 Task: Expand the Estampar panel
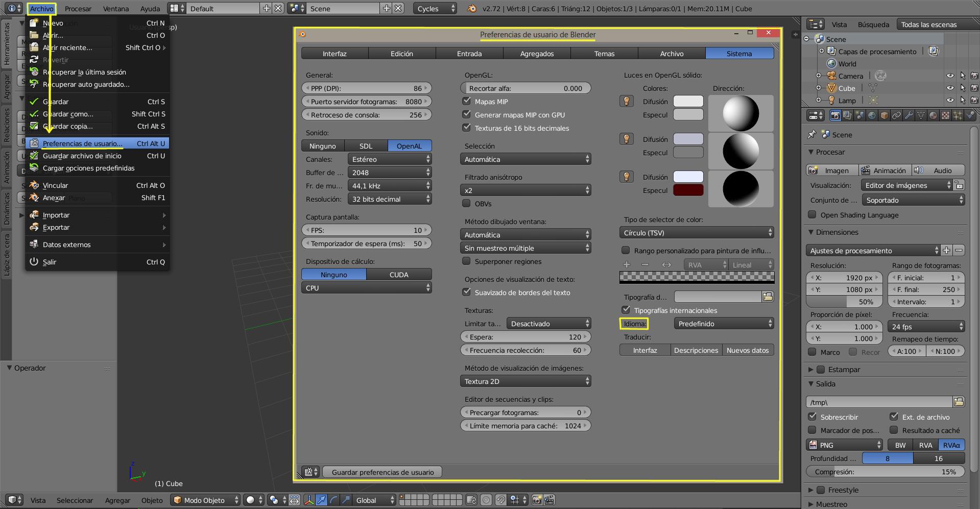point(811,369)
